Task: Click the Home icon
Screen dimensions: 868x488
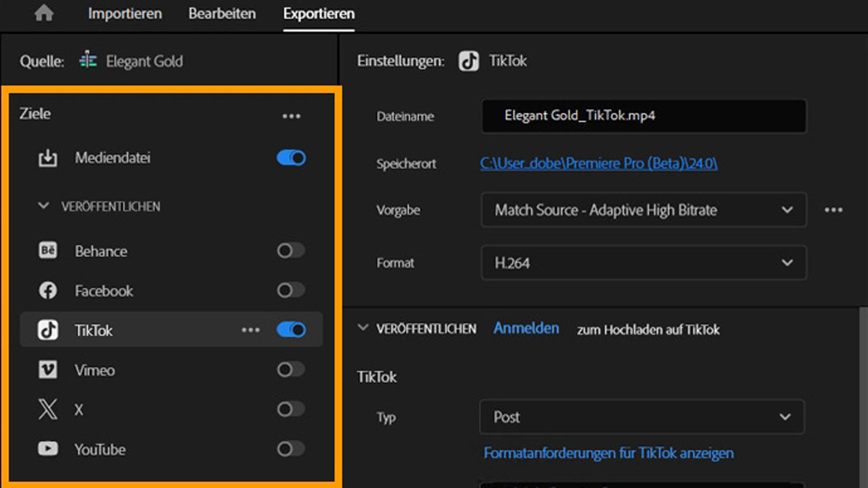Action: (44, 13)
